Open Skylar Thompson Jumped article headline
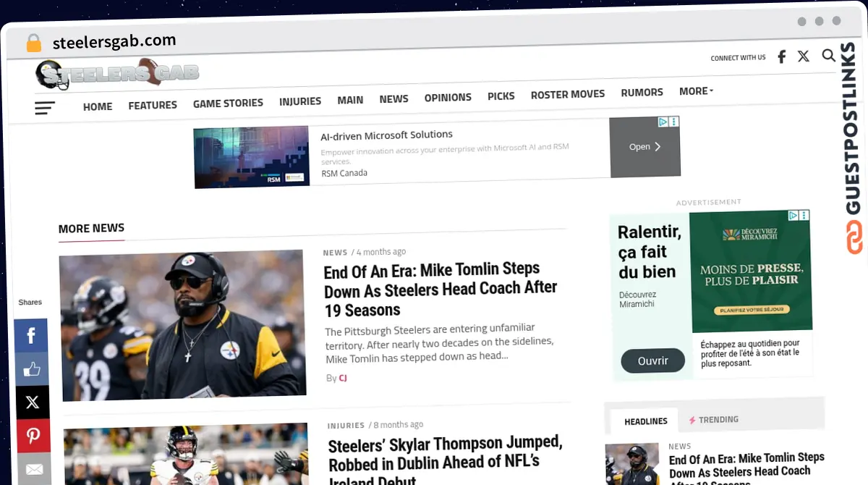This screenshot has height=485, width=868. (x=445, y=461)
